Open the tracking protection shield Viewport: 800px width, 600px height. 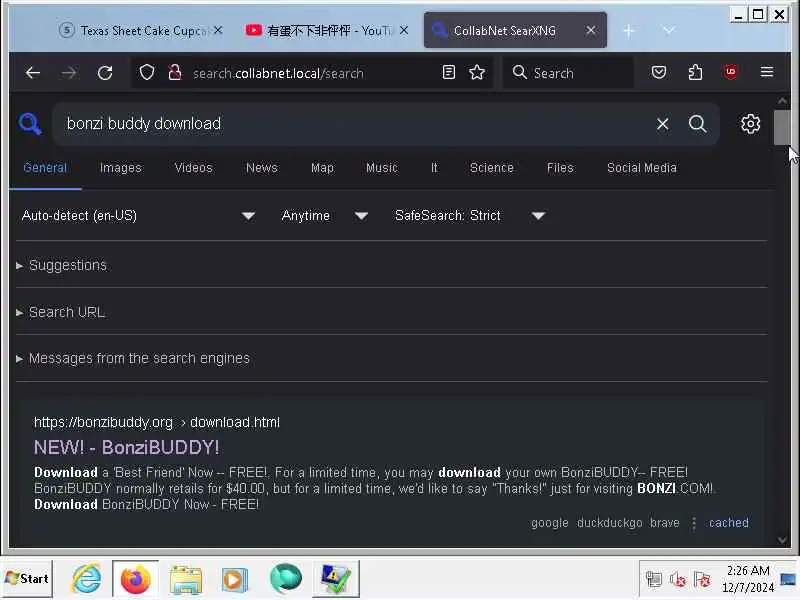click(147, 72)
